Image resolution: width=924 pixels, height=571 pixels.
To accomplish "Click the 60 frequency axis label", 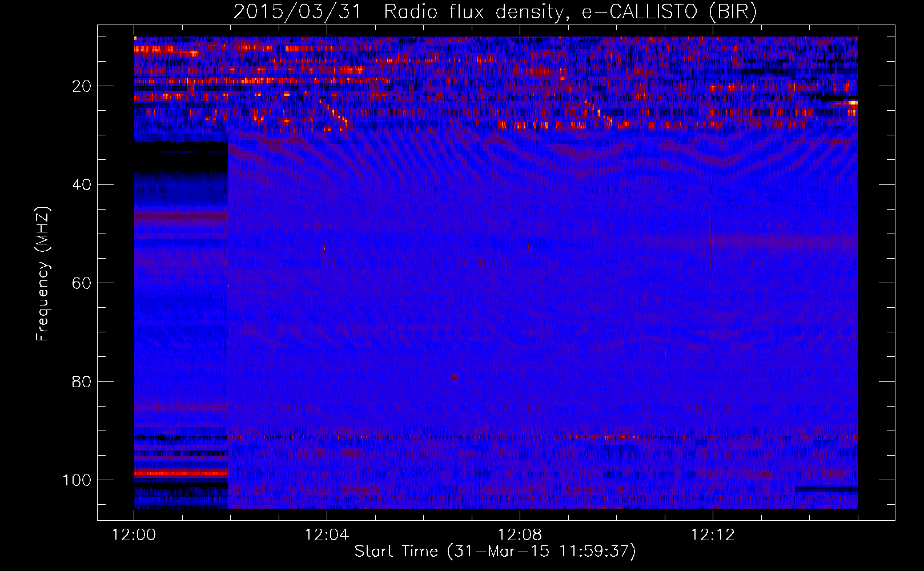I will pyautogui.click(x=82, y=283).
